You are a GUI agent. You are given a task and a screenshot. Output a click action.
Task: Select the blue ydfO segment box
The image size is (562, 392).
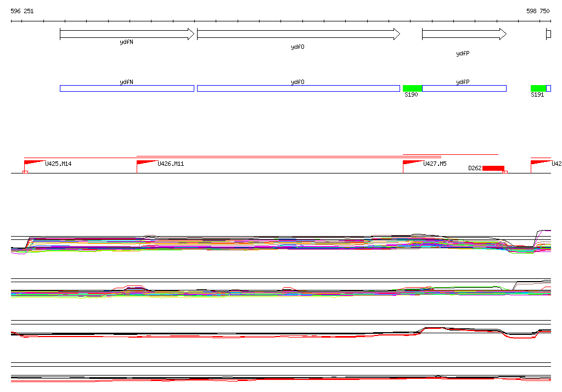pos(299,88)
